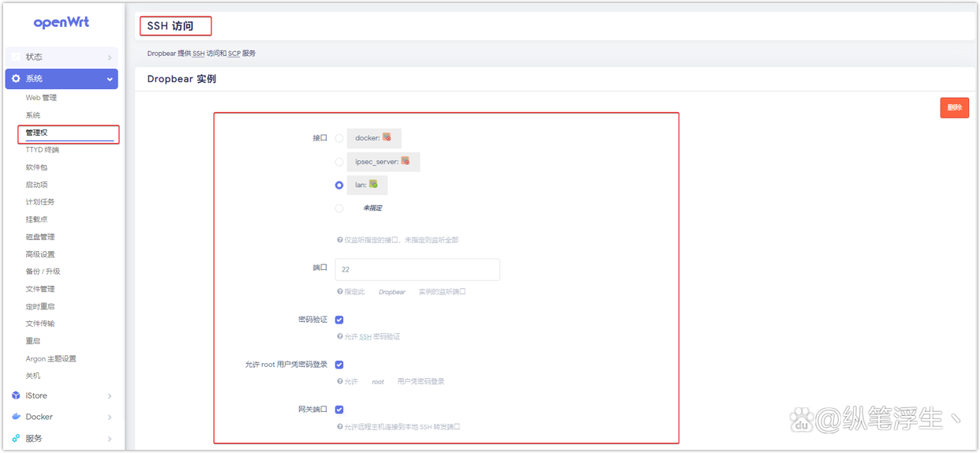Screen dimensions: 980x453
Task: Toggle 允许 root 用户凭密码登录 checkbox
Action: tap(339, 365)
